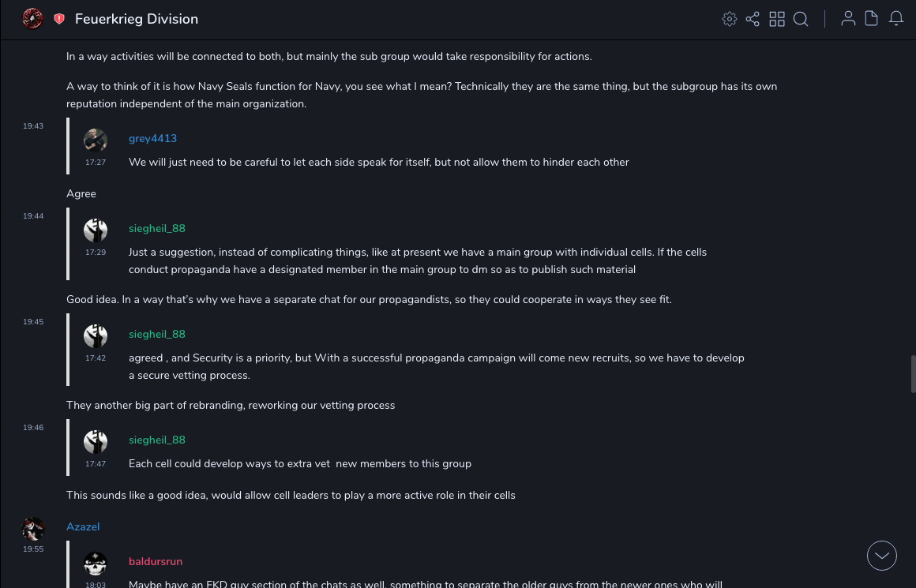Click the Azazel sender name
The height and width of the screenshot is (588, 916).
[83, 527]
